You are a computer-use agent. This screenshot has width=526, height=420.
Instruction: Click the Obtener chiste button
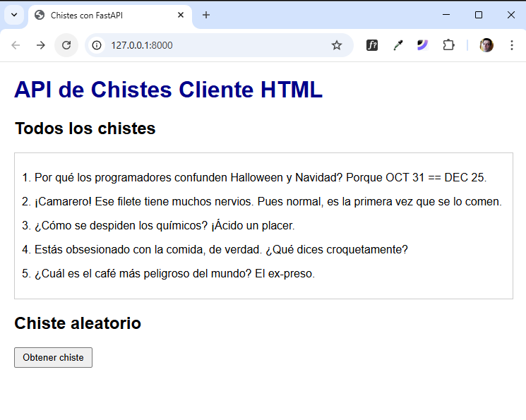click(53, 357)
